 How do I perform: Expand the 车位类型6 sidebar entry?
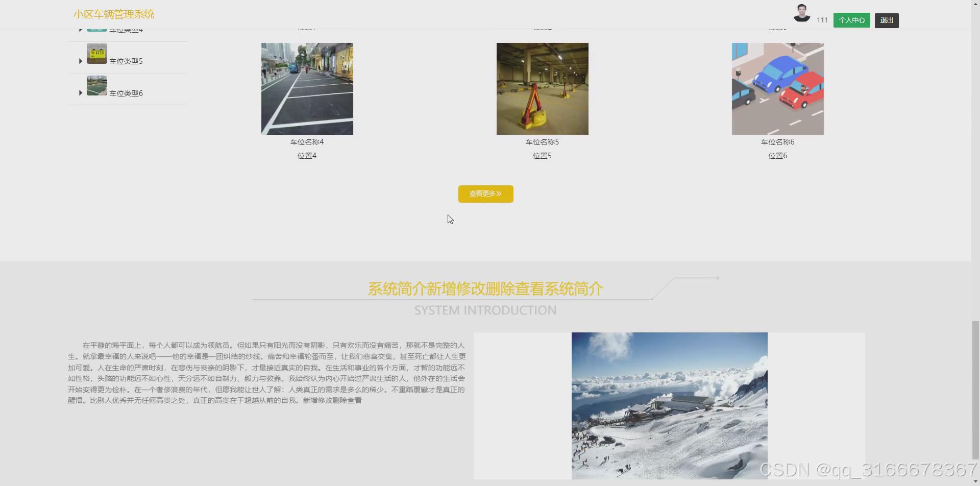[80, 93]
